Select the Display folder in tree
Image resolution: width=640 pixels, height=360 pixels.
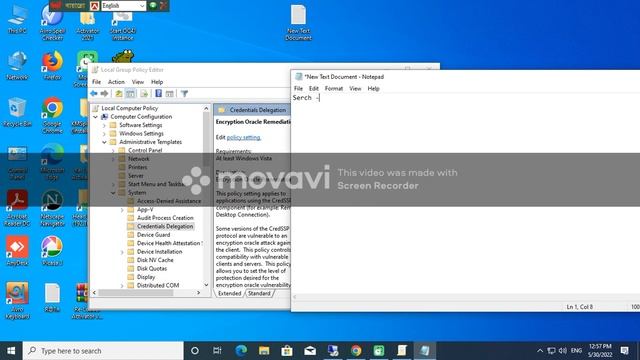(146, 277)
